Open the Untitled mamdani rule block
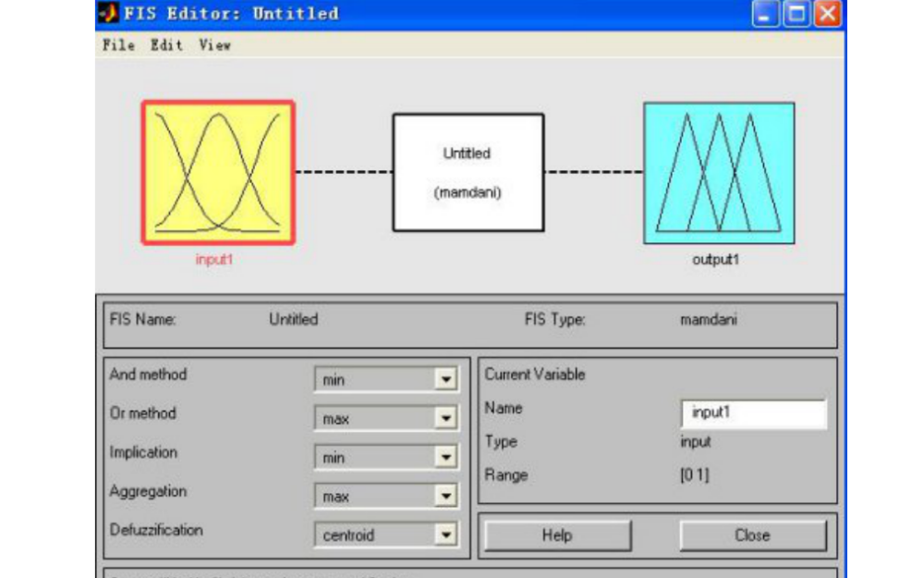The width and height of the screenshot is (924, 578). (x=468, y=172)
